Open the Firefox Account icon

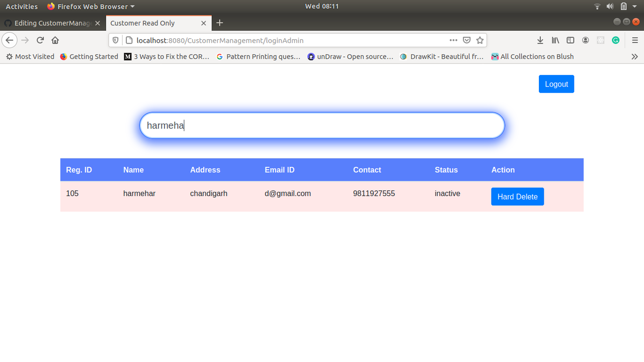[585, 40]
